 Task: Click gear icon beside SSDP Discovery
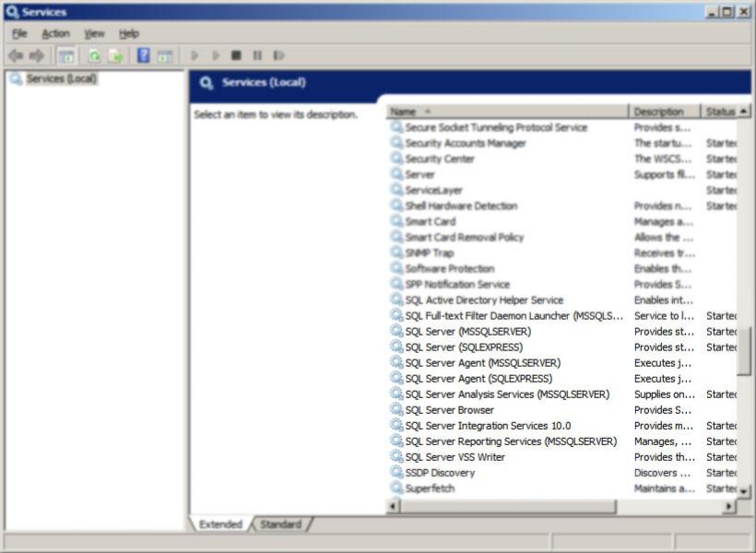click(x=396, y=472)
